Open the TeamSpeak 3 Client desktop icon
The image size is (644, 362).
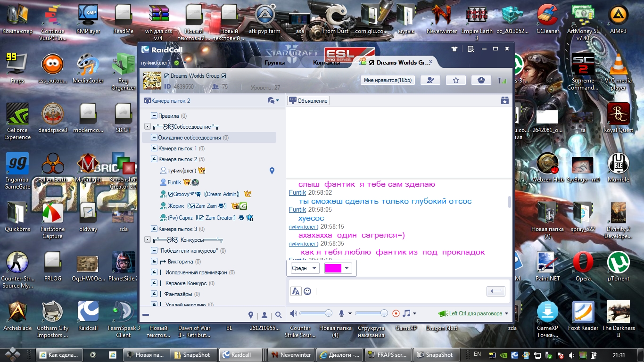124,320
